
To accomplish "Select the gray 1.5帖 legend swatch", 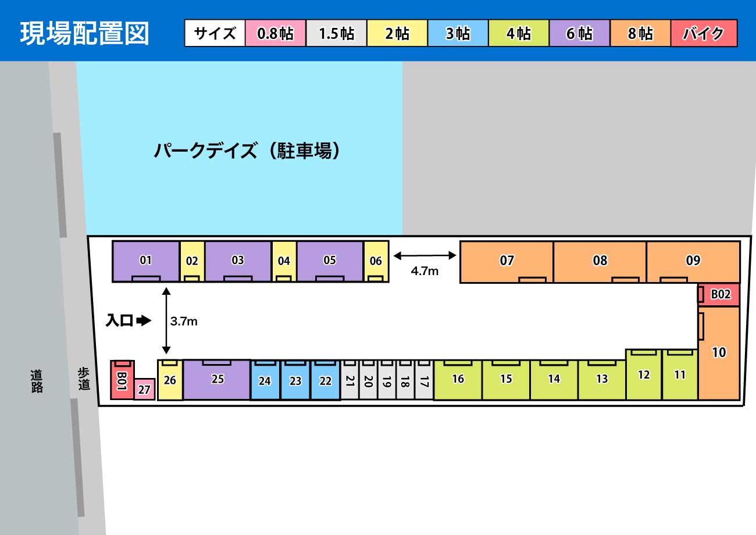I will [337, 33].
